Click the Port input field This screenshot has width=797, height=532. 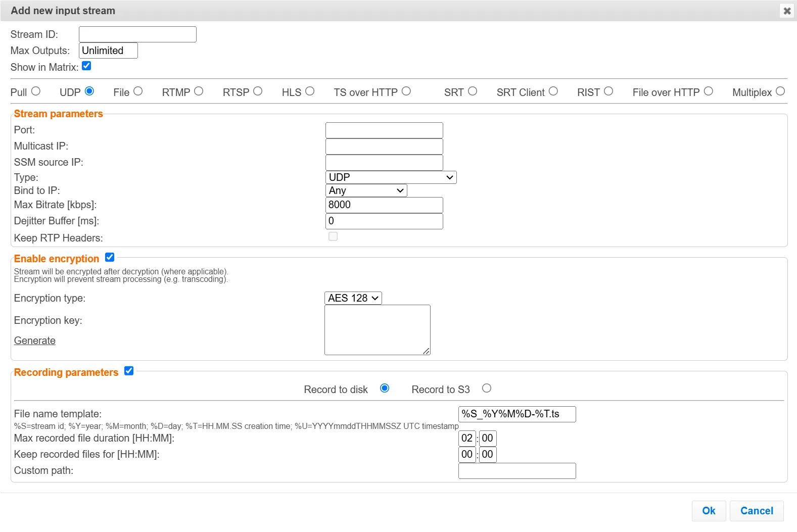click(384, 130)
